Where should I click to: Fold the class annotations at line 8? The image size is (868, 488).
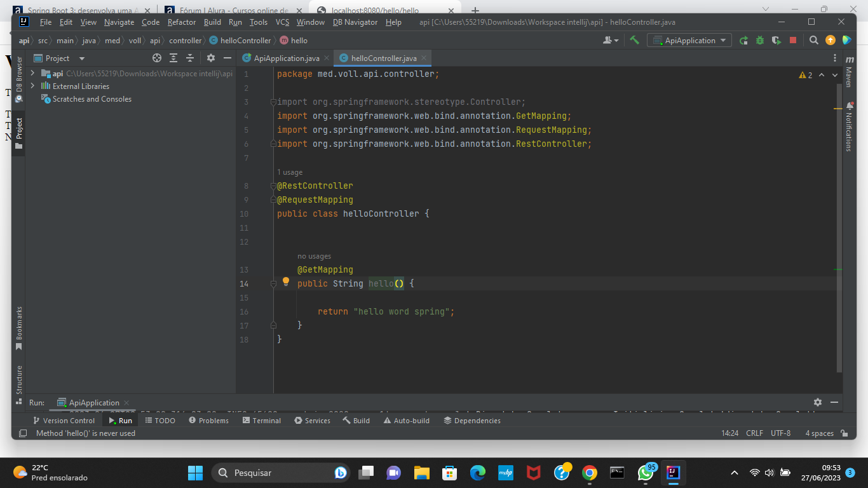tap(273, 186)
